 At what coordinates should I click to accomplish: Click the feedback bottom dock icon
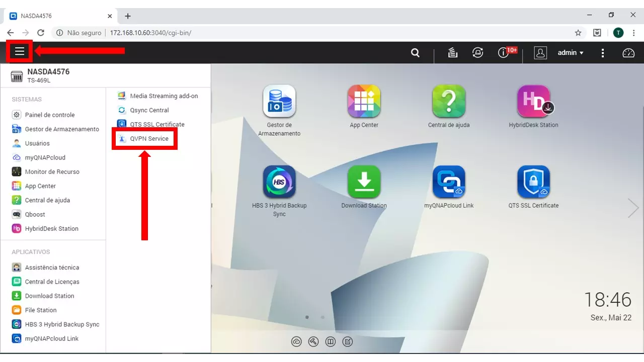tap(348, 342)
